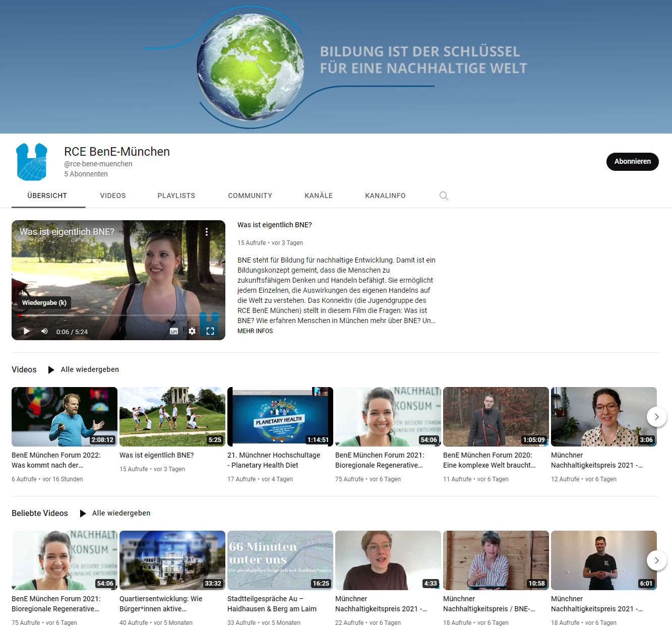Open the Forum 2021 thumbnail in Videos row
672x638 pixels.
click(x=388, y=417)
